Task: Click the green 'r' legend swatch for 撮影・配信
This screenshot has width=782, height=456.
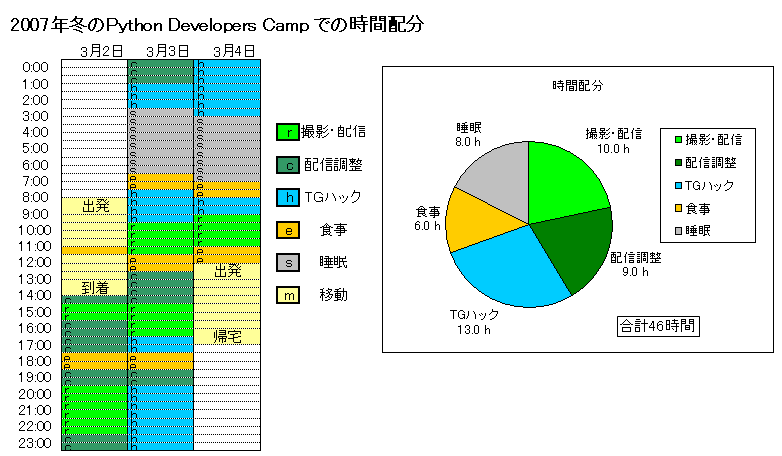Action: [288, 132]
